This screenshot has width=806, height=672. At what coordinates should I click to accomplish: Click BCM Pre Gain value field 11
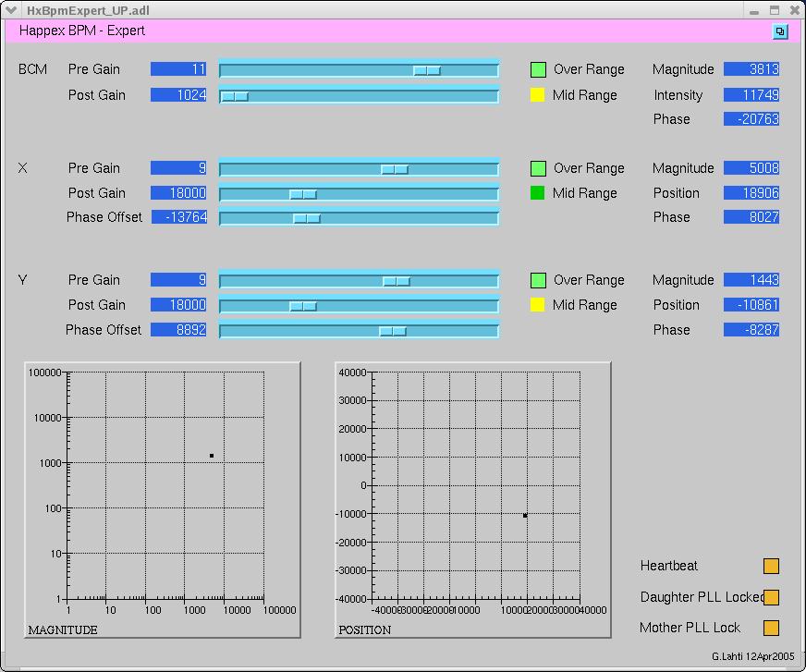178,69
